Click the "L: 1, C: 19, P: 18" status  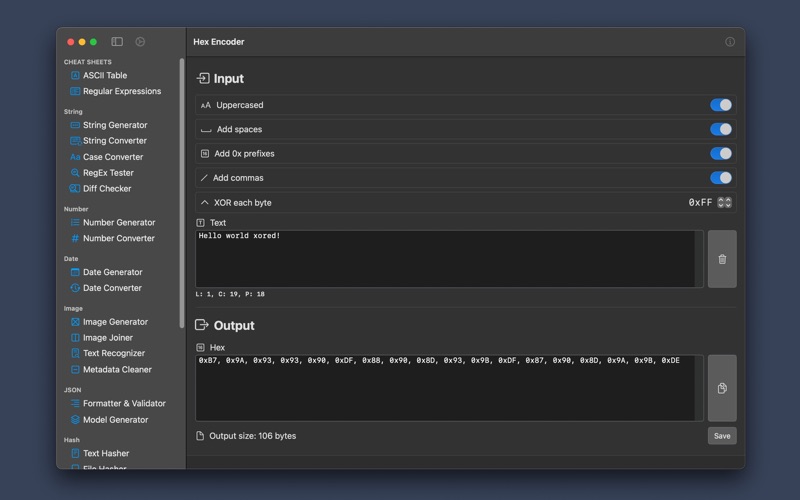pyautogui.click(x=230, y=294)
